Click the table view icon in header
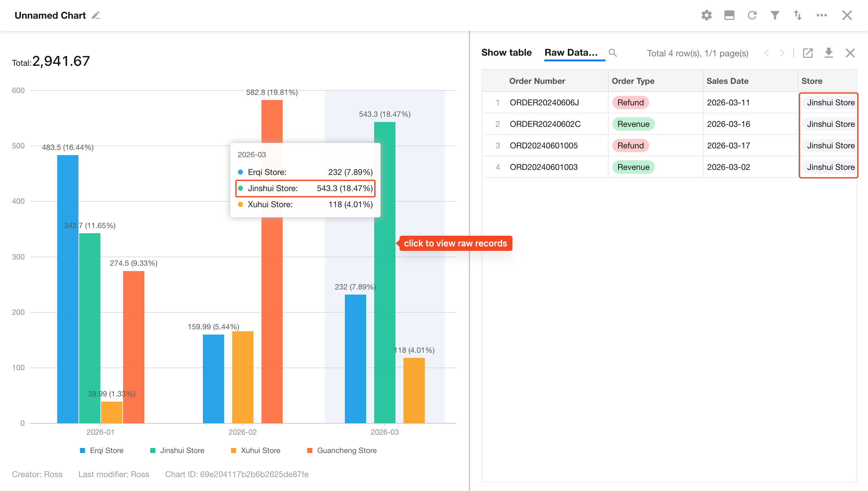 click(729, 15)
